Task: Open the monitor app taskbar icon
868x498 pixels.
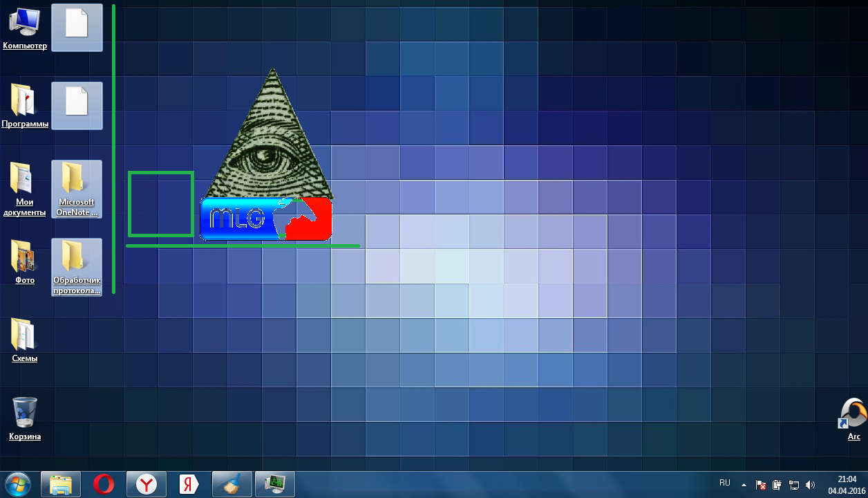Action: pyautogui.click(x=275, y=484)
